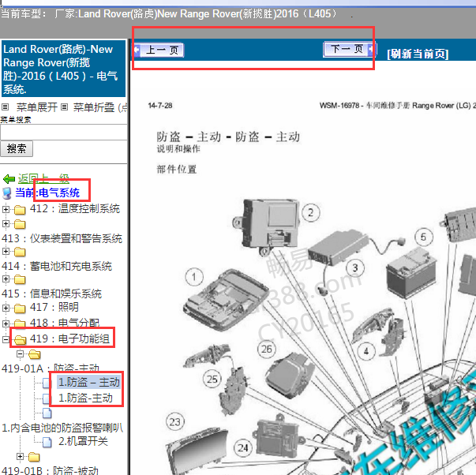The width and height of the screenshot is (476, 475).
Task: Click the folder icon for 415
Action: (x=20, y=279)
